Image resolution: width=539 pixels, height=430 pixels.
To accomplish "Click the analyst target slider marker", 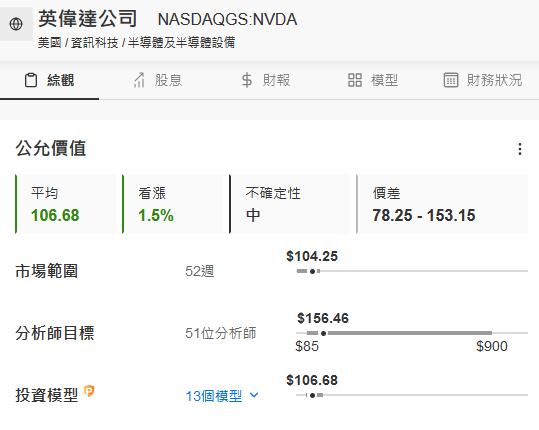I will pos(323,333).
